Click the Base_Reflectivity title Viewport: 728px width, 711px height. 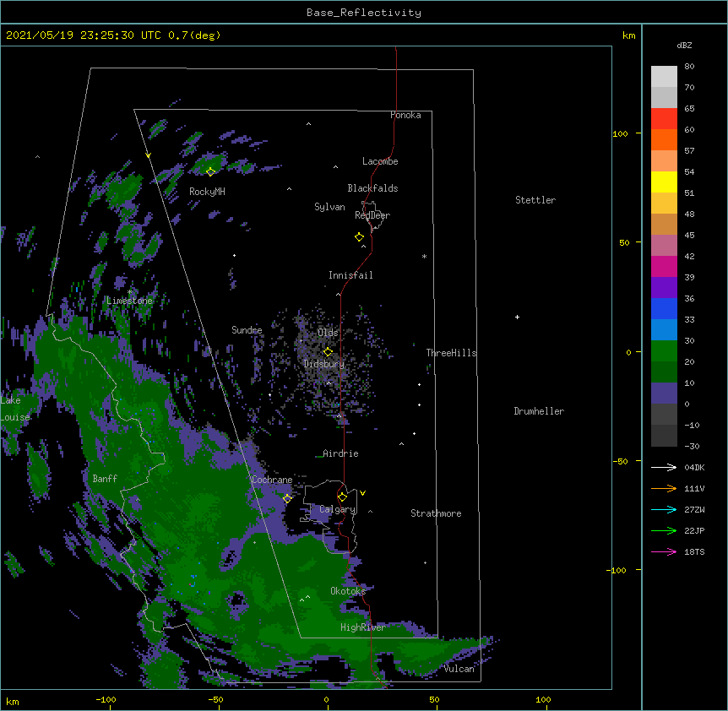click(364, 13)
